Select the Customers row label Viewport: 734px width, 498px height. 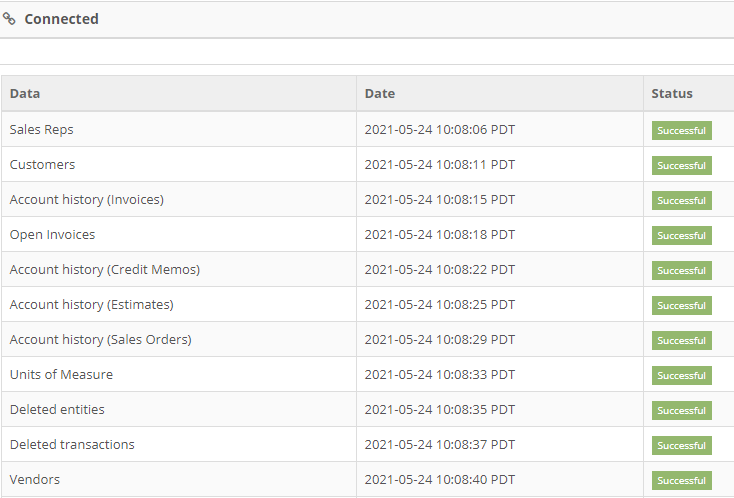click(x=42, y=165)
